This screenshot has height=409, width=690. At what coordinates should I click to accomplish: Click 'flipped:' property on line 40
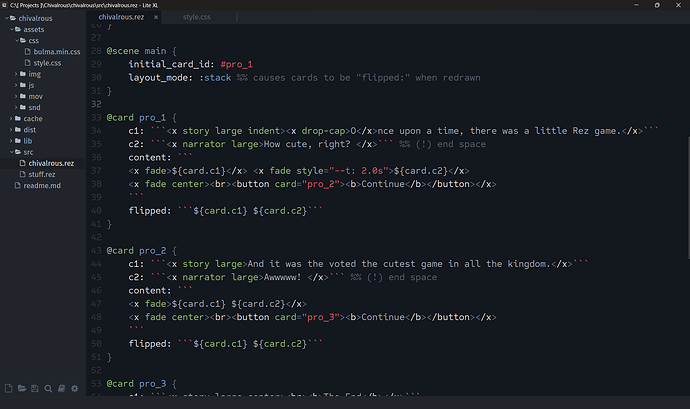[x=150, y=210]
